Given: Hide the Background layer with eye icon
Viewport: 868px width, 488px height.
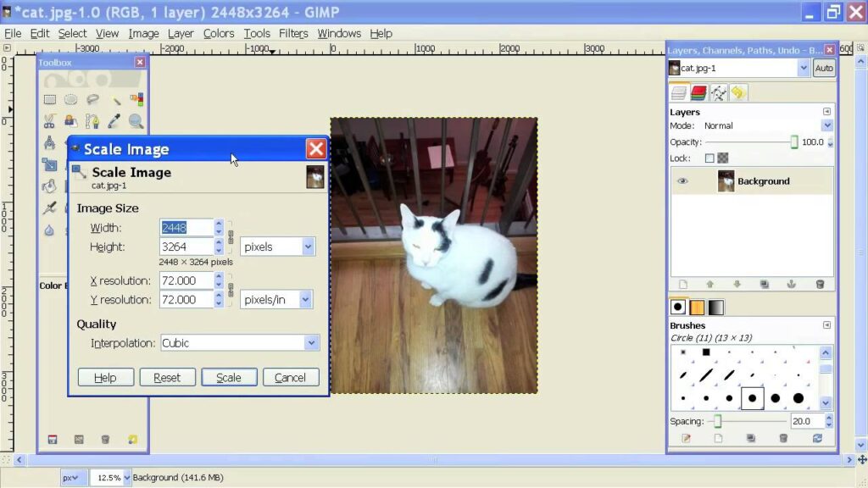Looking at the screenshot, I should click(682, 181).
